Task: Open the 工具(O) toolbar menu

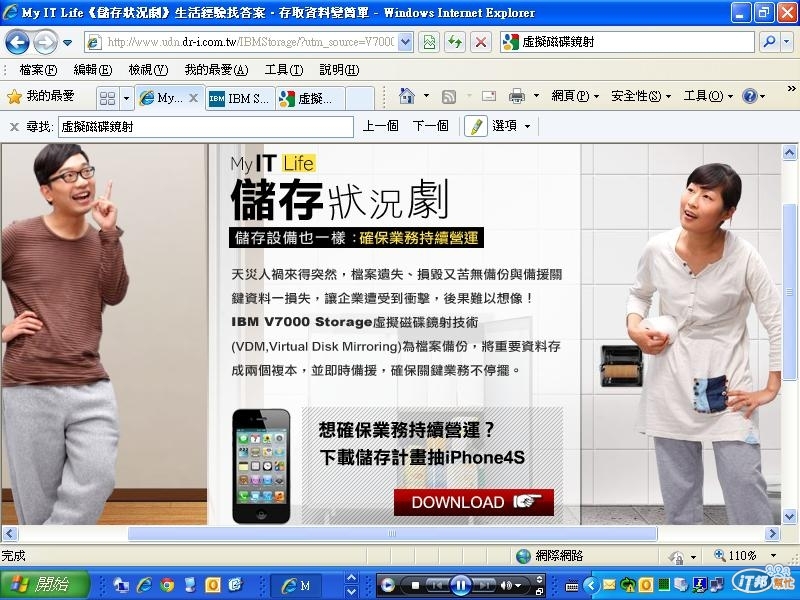Action: pos(708,96)
